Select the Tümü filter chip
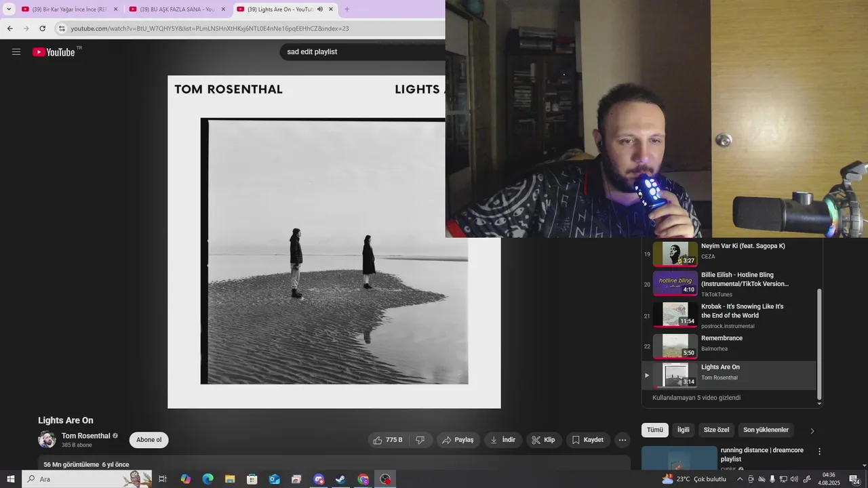Image resolution: width=868 pixels, height=488 pixels. [x=655, y=430]
